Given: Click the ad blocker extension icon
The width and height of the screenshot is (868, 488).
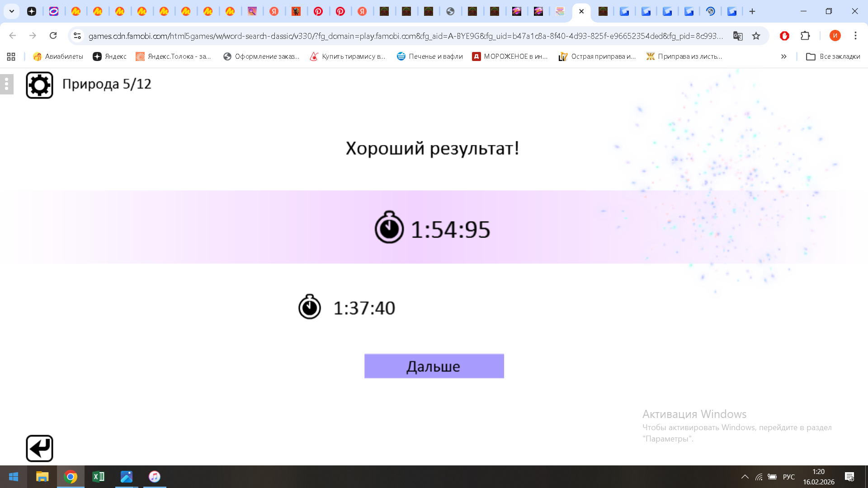Looking at the screenshot, I should click(784, 36).
